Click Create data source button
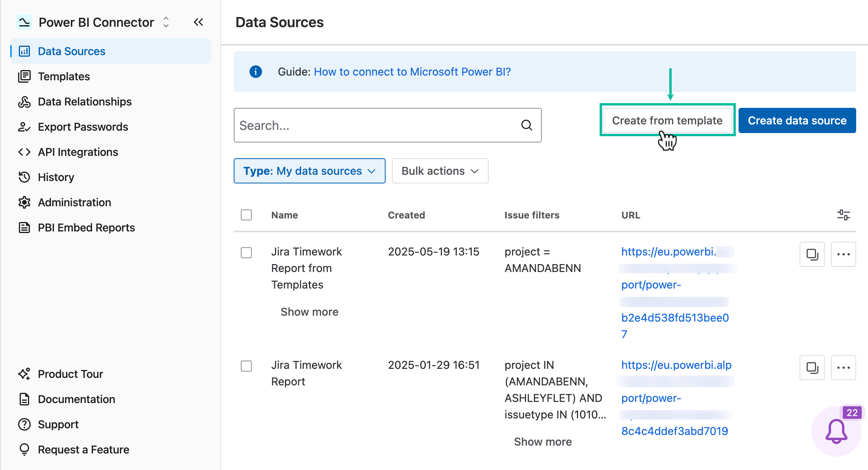Screen dimensions: 868x470 [x=797, y=120]
